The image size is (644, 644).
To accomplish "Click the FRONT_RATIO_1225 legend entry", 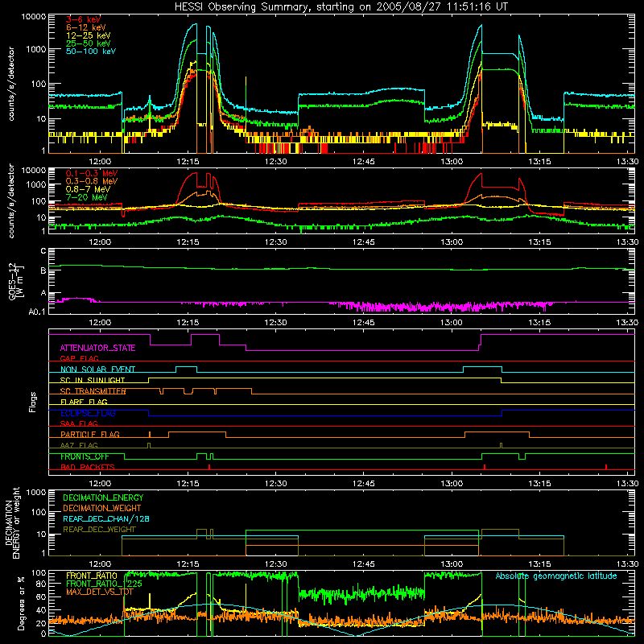I will pos(104,584).
